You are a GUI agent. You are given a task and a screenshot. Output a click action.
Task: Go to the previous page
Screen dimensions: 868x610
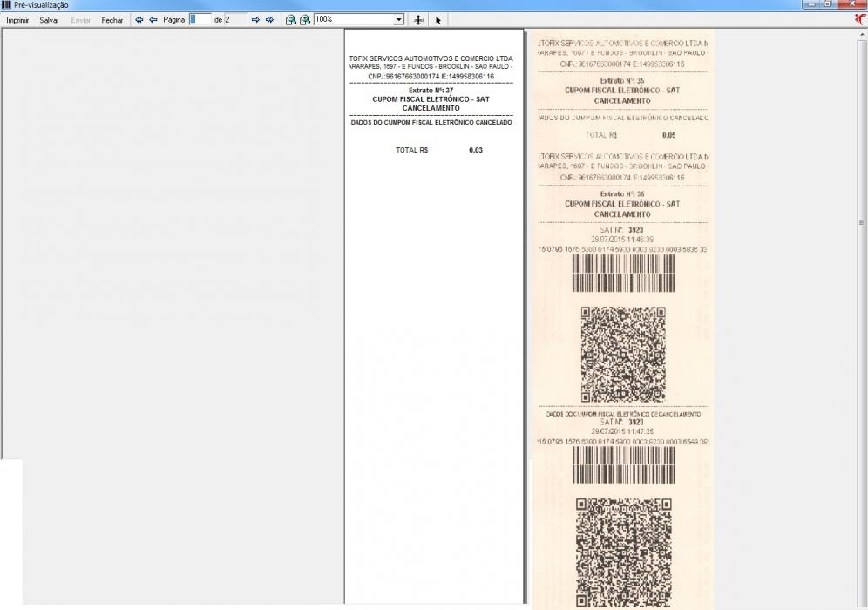pos(153,19)
